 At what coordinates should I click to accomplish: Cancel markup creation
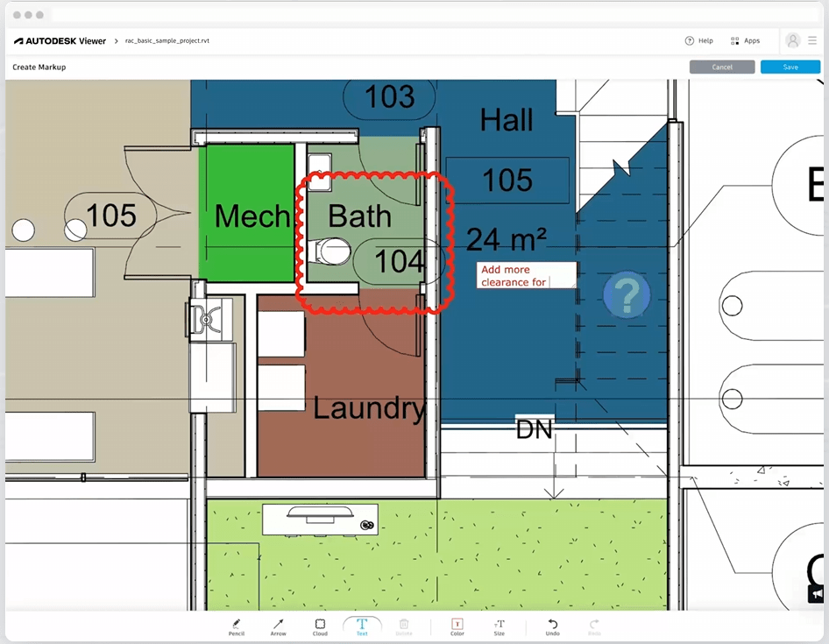coord(722,67)
